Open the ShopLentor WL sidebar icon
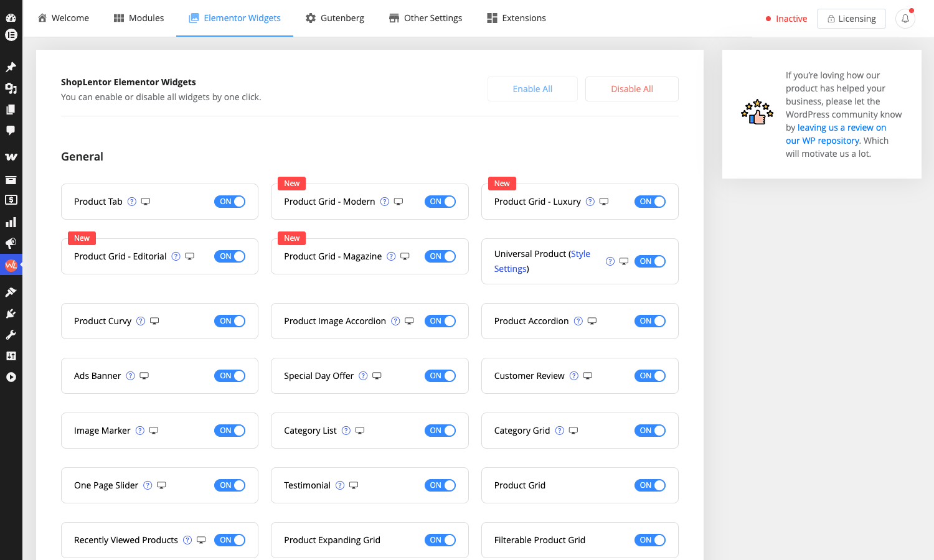934x560 pixels. pos(11,265)
